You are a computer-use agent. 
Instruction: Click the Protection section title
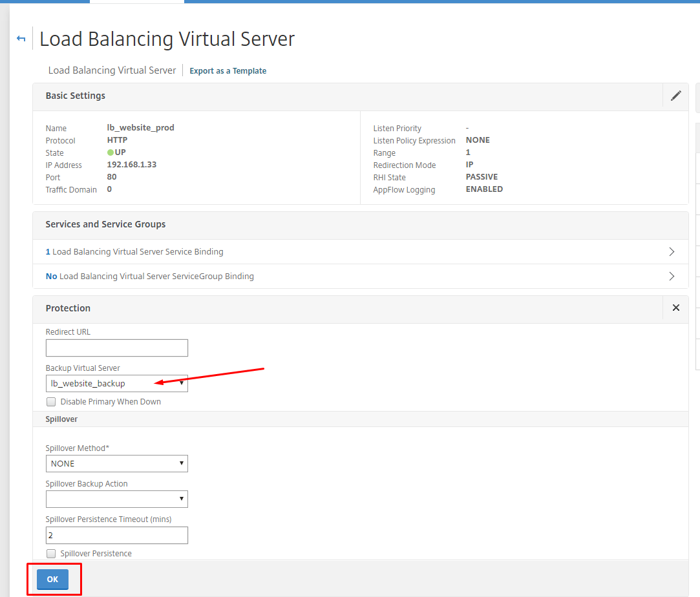pos(68,308)
